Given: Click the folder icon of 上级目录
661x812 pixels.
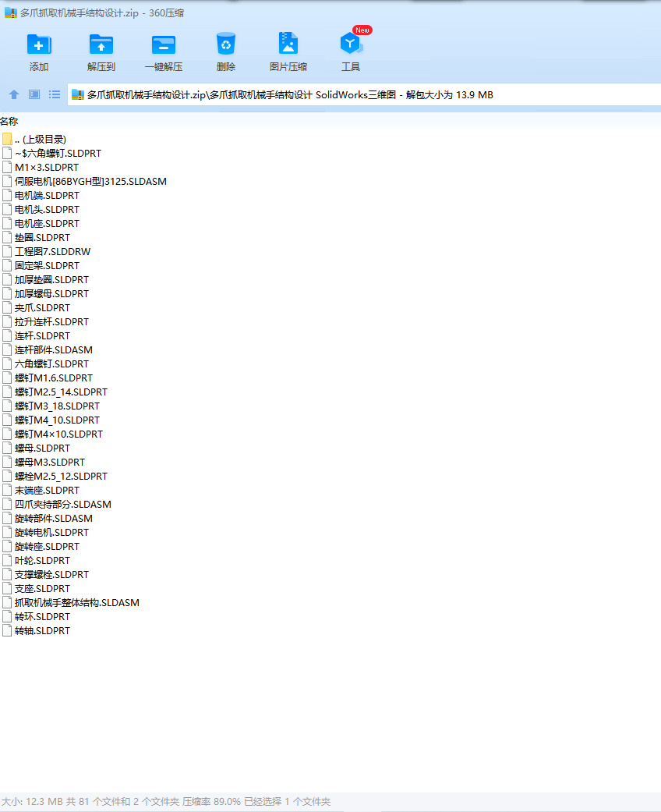Looking at the screenshot, I should [7, 139].
